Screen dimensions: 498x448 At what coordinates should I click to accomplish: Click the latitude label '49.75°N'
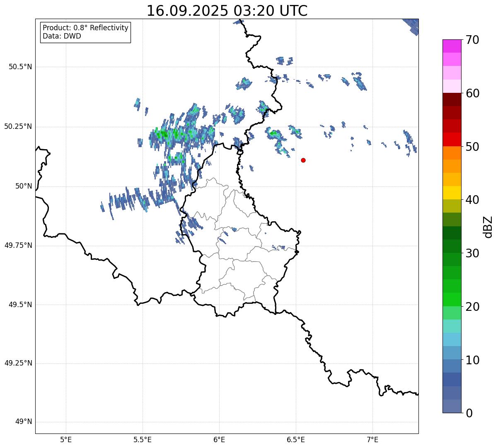[18, 245]
